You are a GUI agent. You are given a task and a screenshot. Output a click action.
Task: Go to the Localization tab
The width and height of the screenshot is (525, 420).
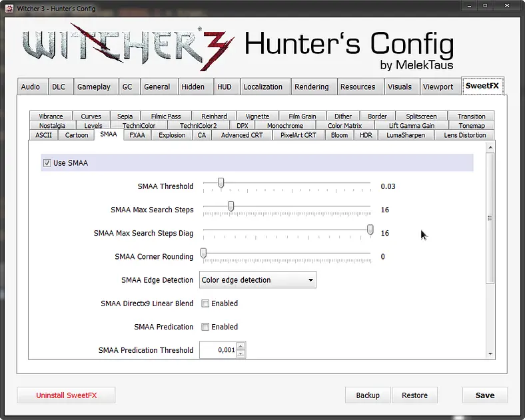[266, 87]
